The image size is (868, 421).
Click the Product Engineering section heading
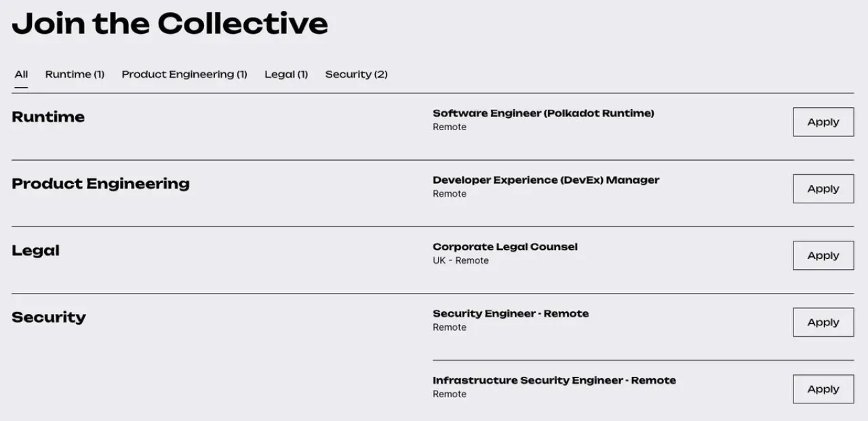pyautogui.click(x=100, y=184)
